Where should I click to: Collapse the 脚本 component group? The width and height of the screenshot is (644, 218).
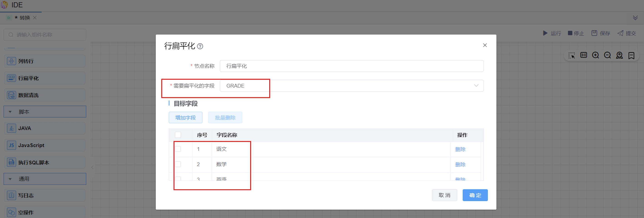(x=10, y=112)
